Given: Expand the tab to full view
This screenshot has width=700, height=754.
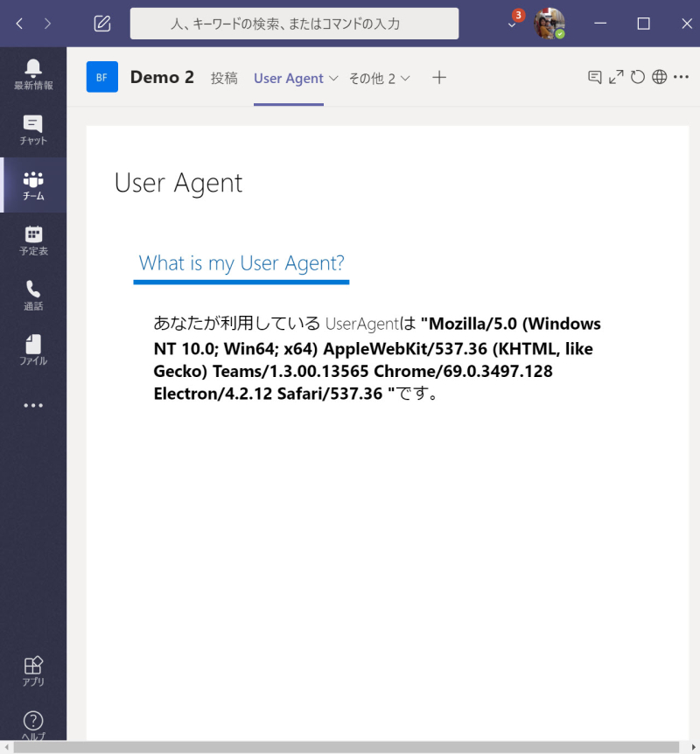Looking at the screenshot, I should pyautogui.click(x=616, y=77).
